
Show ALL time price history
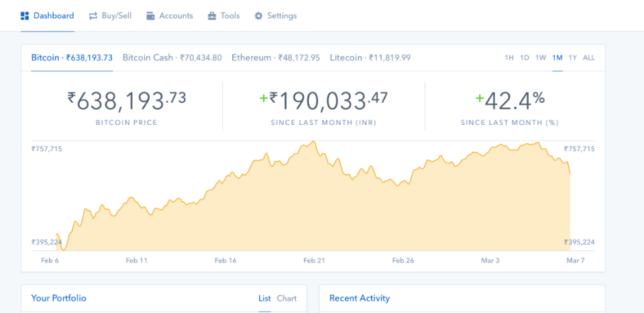(588, 58)
